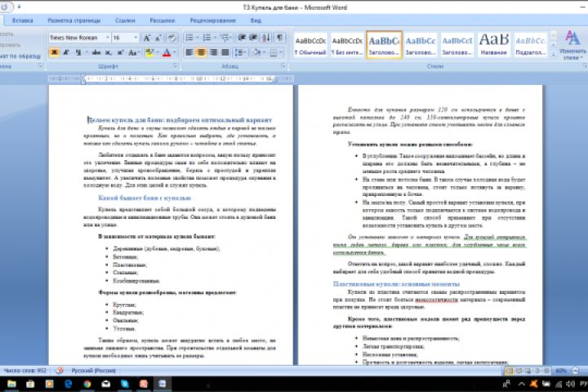Click spell check icon in status bar
588x392 pixels.
pos(59,371)
